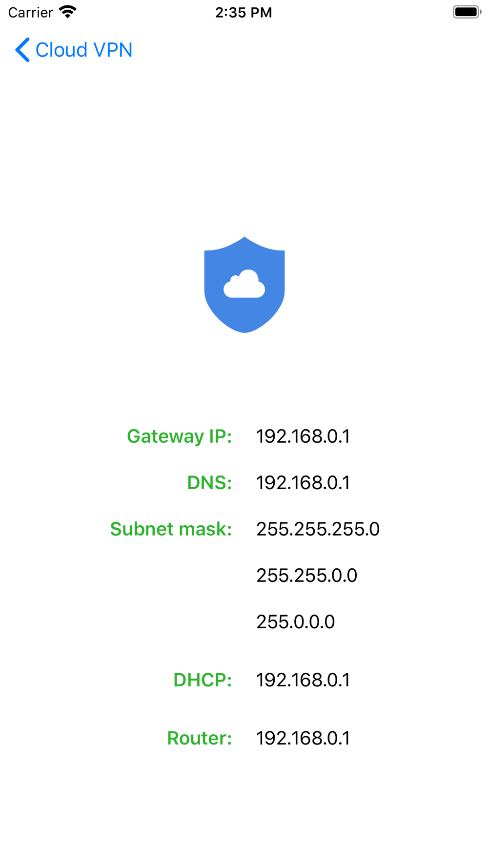Select the DNS address value
The height and width of the screenshot is (868, 488).
pyautogui.click(x=303, y=483)
